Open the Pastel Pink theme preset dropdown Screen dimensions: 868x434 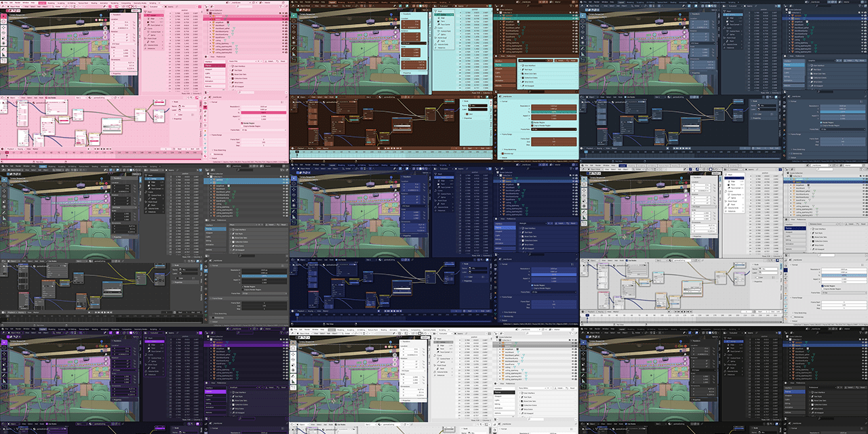click(x=242, y=61)
